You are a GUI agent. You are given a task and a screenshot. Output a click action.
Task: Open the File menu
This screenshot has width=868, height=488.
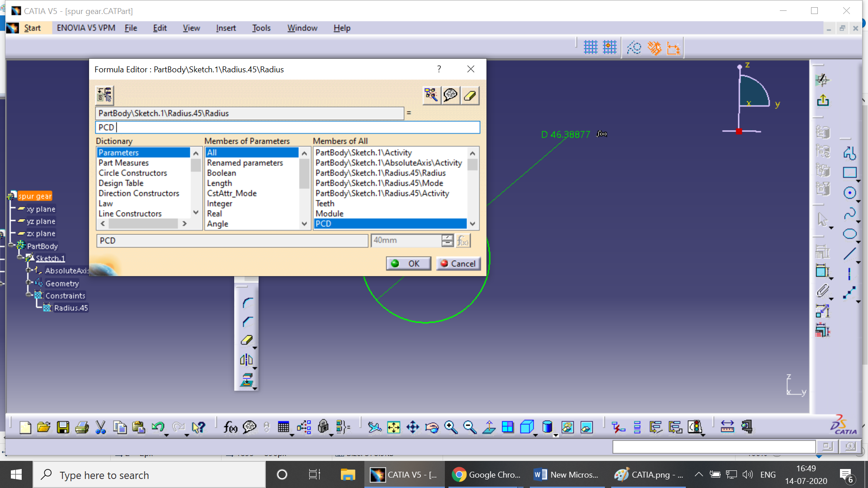[131, 28]
